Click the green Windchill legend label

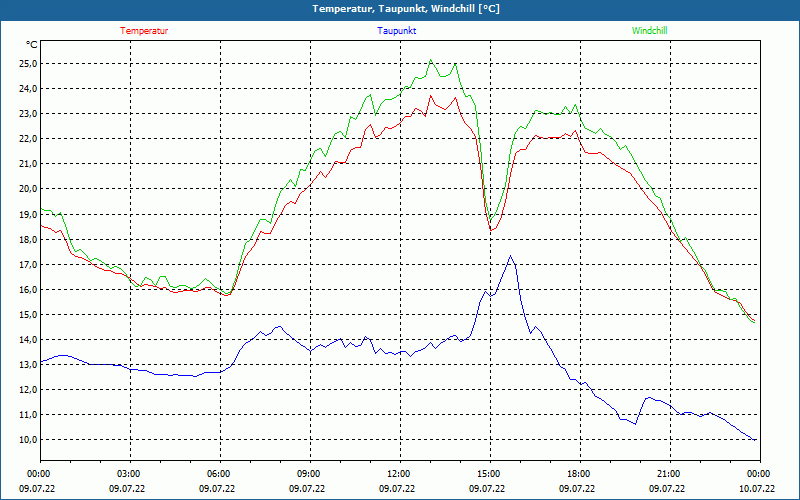click(x=649, y=30)
